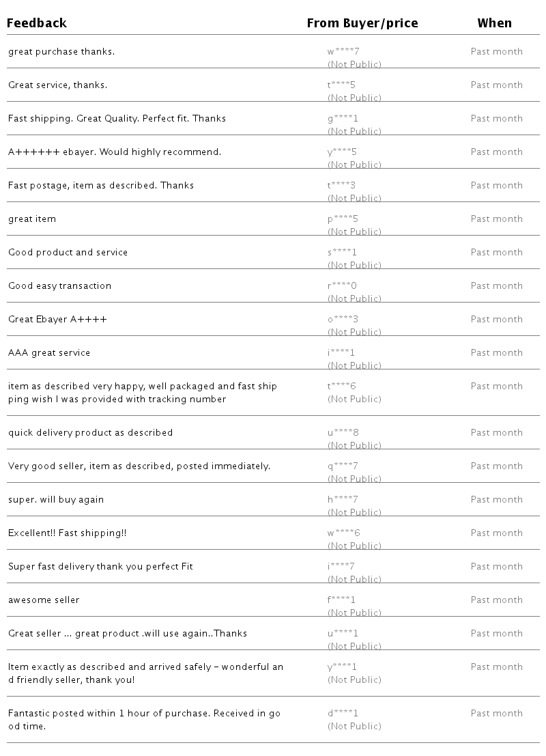Open buyer t****6 profile
The height and width of the screenshot is (756, 546).
(342, 387)
